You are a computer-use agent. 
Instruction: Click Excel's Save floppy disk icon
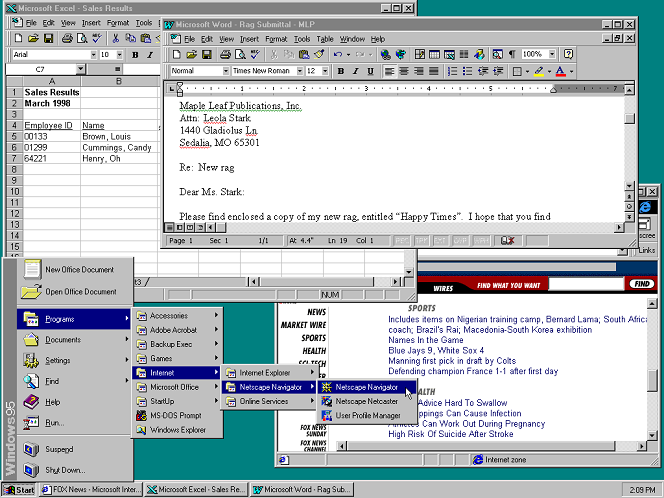point(49,39)
